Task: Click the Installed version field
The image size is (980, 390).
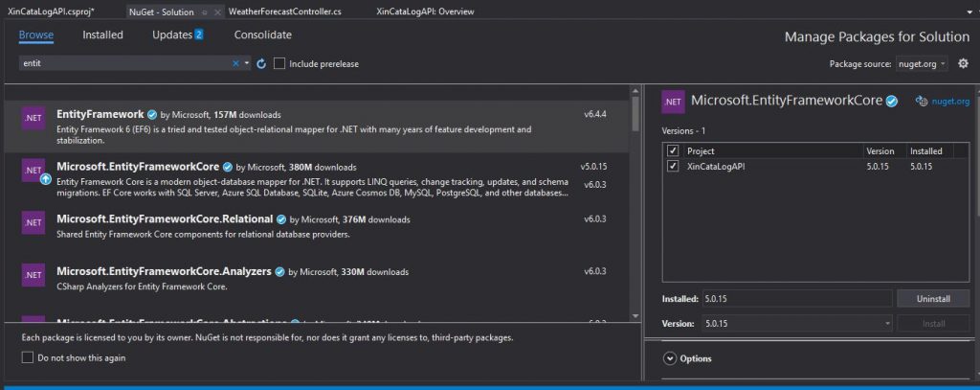Action: point(797,299)
